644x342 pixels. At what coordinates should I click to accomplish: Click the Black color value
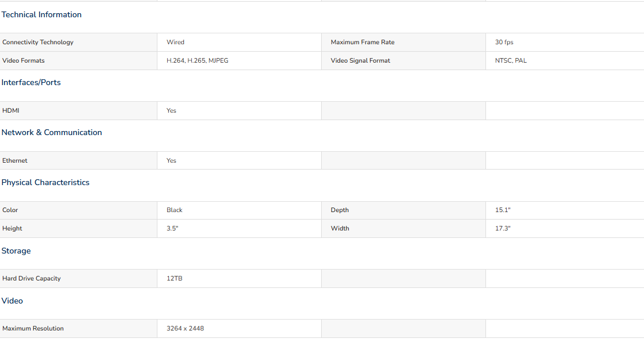pos(175,210)
